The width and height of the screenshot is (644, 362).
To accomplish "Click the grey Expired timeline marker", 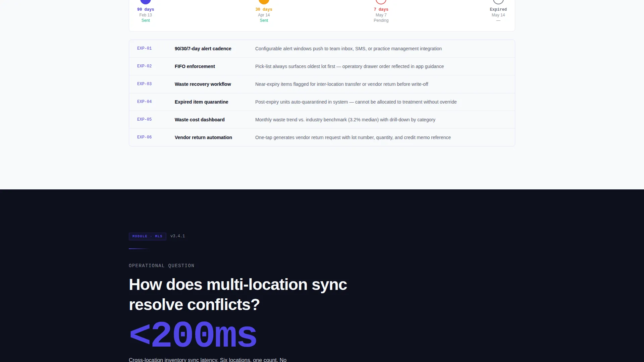I will 498,1.
